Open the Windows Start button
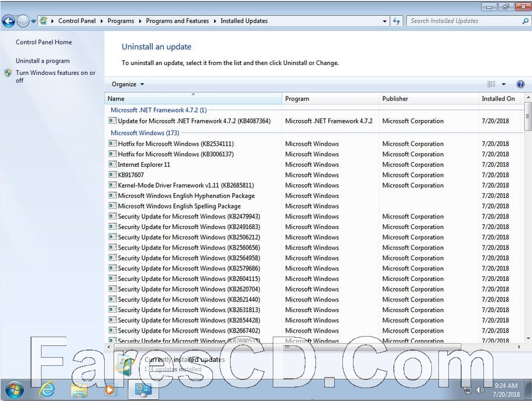Screen dimensions: 532x401 coord(14,390)
